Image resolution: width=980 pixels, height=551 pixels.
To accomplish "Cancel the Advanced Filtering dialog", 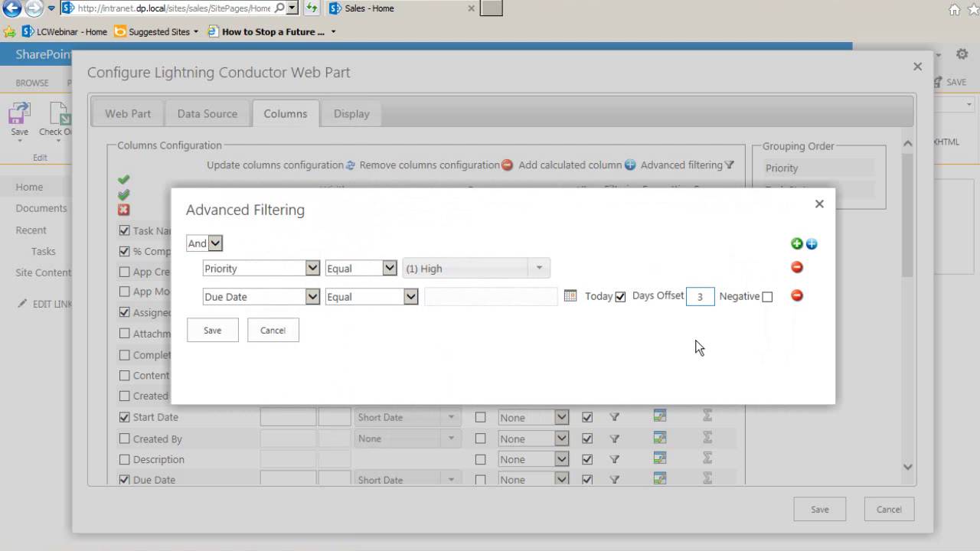I will [x=273, y=330].
